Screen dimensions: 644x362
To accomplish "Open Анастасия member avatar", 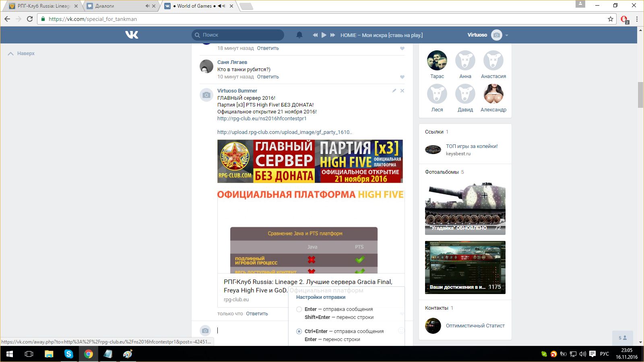I will (493, 60).
